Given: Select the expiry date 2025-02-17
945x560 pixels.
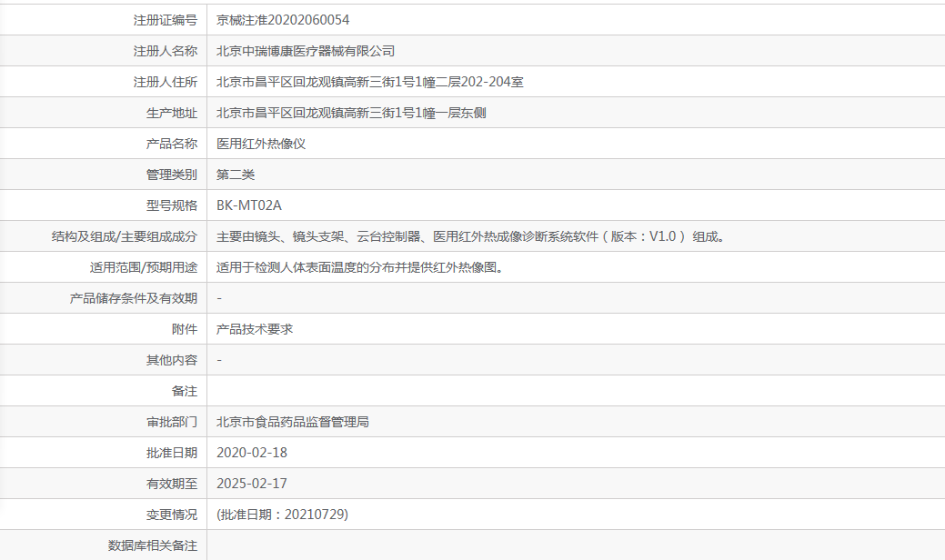Looking at the screenshot, I should (x=252, y=484).
